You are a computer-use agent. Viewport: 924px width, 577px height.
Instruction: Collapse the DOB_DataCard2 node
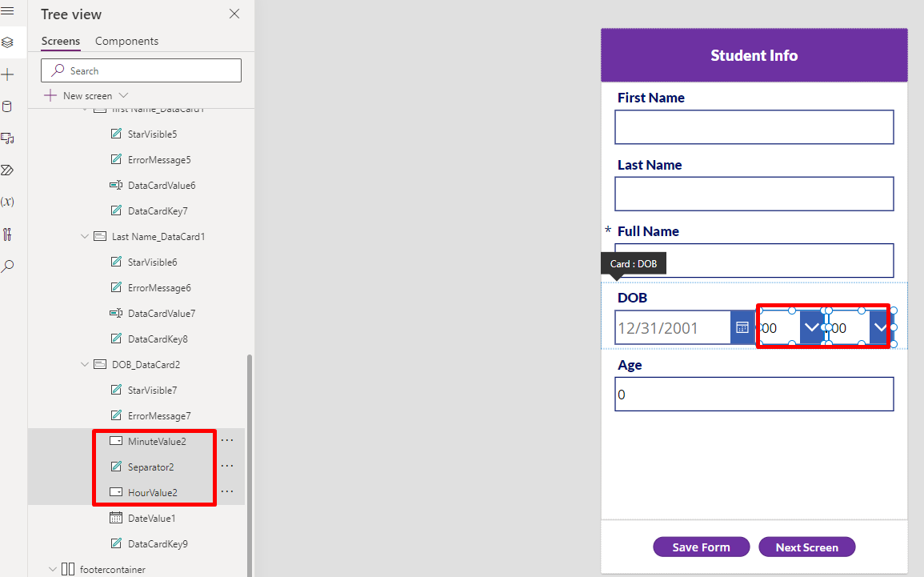85,364
